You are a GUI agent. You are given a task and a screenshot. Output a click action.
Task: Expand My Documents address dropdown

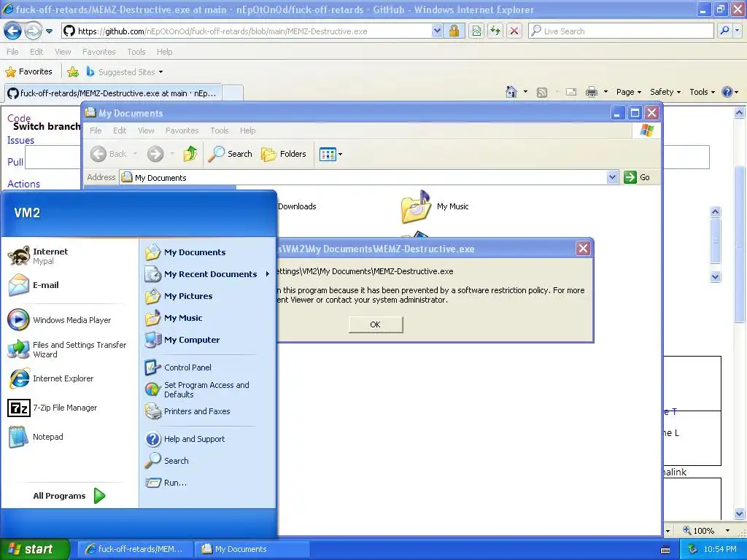(612, 177)
